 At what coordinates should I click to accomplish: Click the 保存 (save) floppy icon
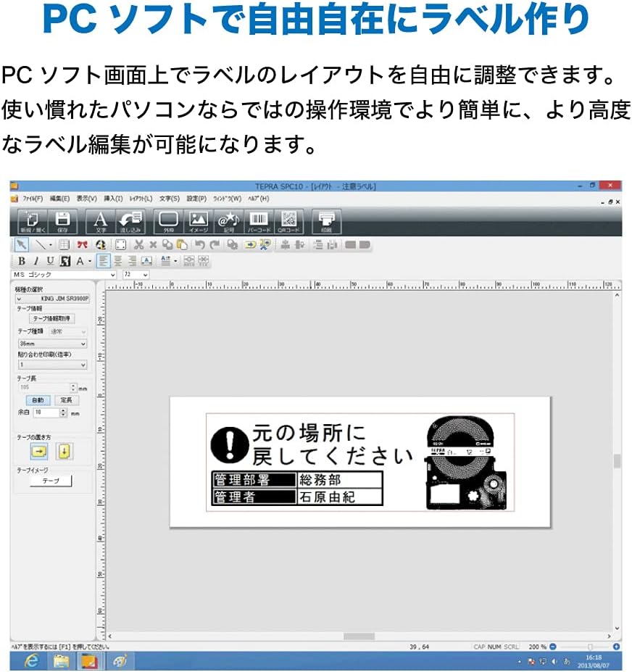tap(62, 221)
